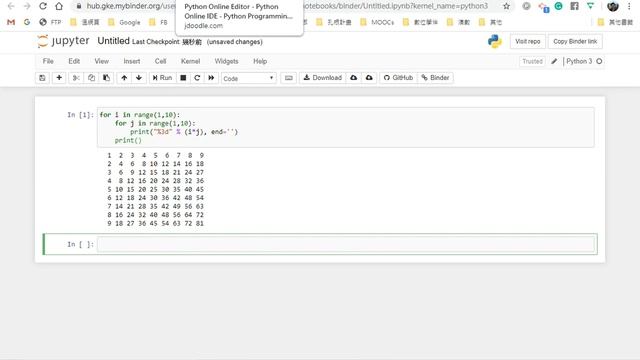Click the code cell with the for loop

click(x=346, y=127)
